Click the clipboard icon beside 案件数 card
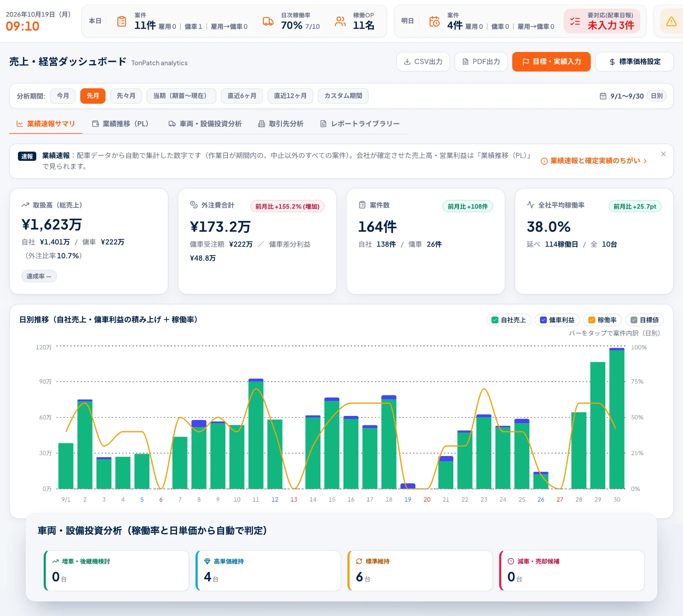This screenshot has width=683, height=616. 362,205
